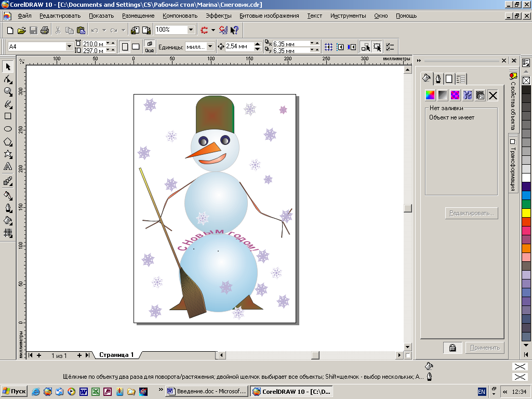Open the Инструменты menu
532x399 pixels.
tap(348, 16)
